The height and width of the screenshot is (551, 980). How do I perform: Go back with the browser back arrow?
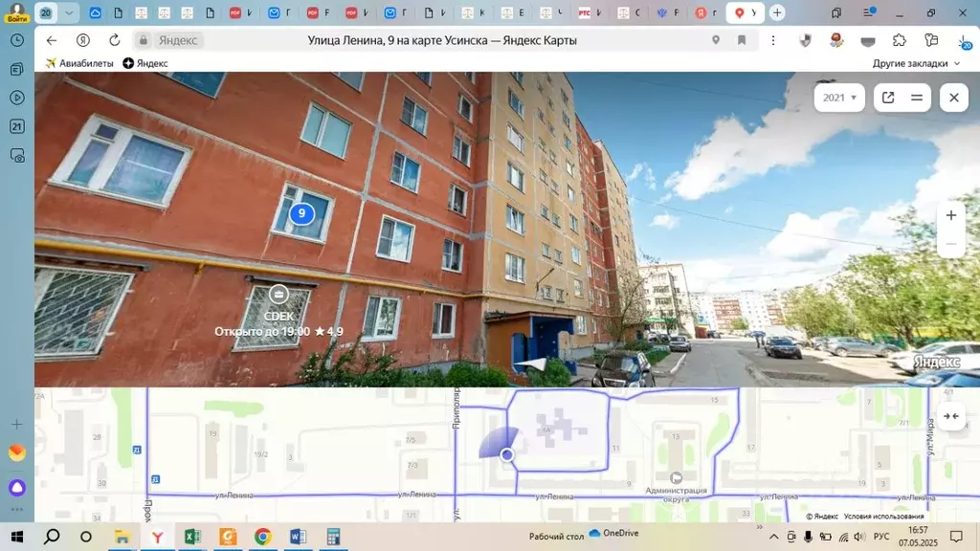52,40
